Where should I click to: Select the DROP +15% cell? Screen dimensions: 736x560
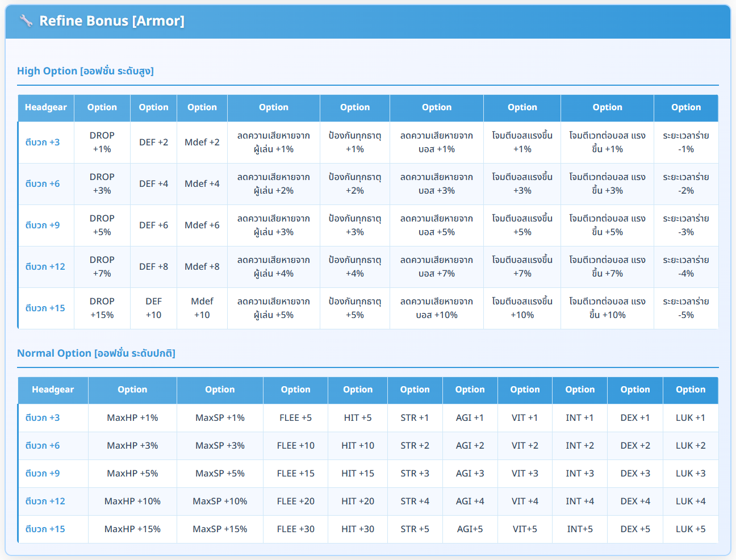point(102,308)
